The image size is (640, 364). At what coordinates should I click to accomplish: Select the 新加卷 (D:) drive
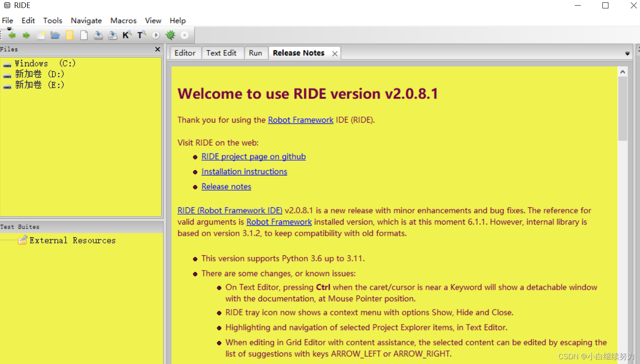[40, 74]
